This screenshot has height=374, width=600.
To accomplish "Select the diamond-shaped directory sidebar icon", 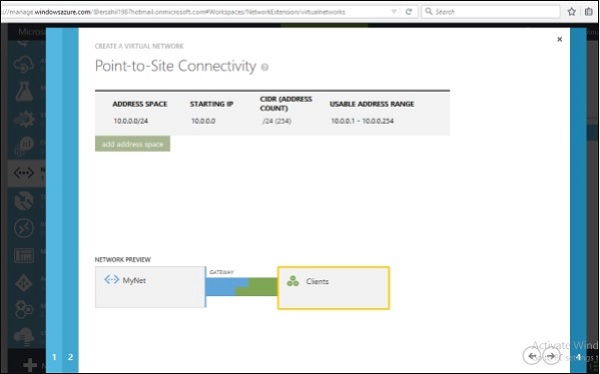I will click(24, 283).
